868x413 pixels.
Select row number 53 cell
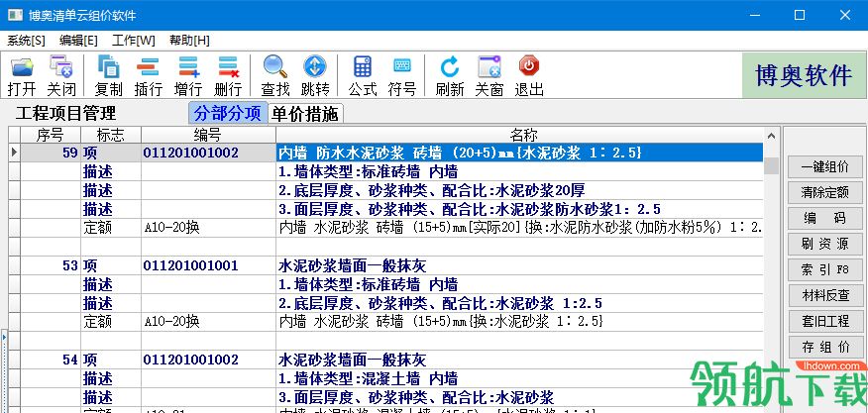(x=51, y=265)
